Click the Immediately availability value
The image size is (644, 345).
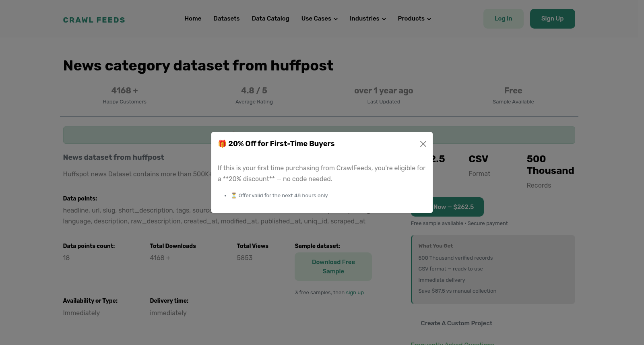[81, 313]
